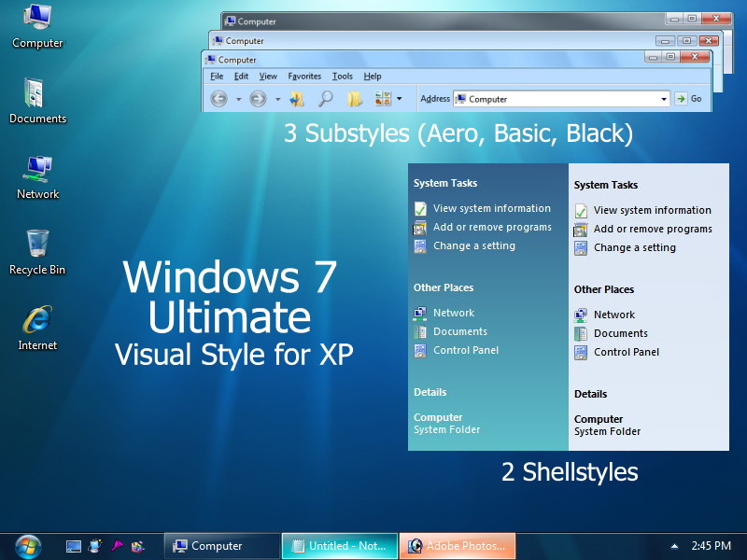Click the checkmark icon beside View system information, blue panel

(420, 208)
